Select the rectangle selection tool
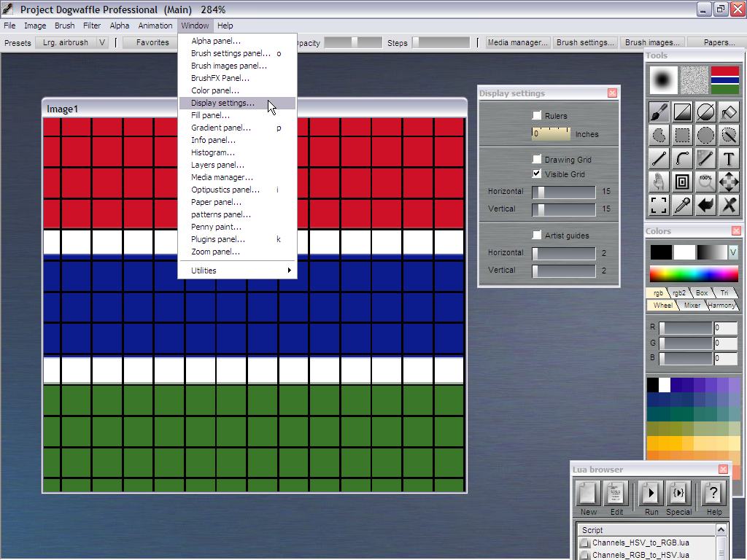Viewport: 747px width, 560px height. [x=682, y=136]
